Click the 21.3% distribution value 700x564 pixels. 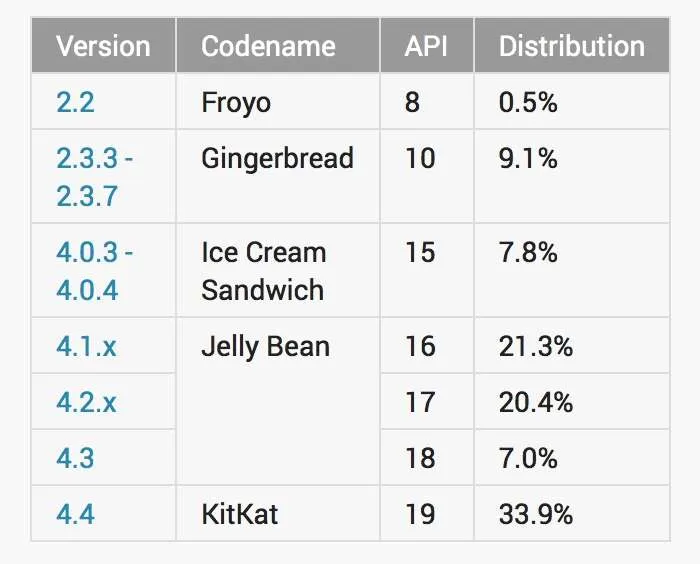point(536,347)
